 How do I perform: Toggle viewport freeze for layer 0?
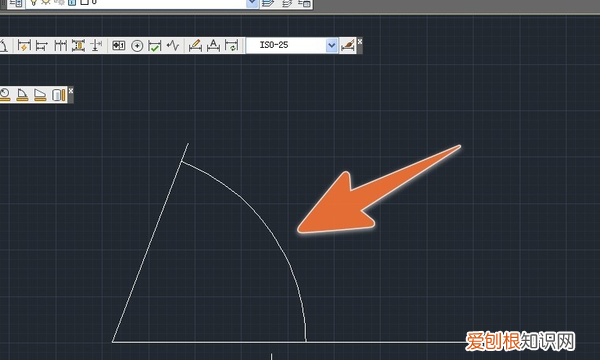point(60,2)
